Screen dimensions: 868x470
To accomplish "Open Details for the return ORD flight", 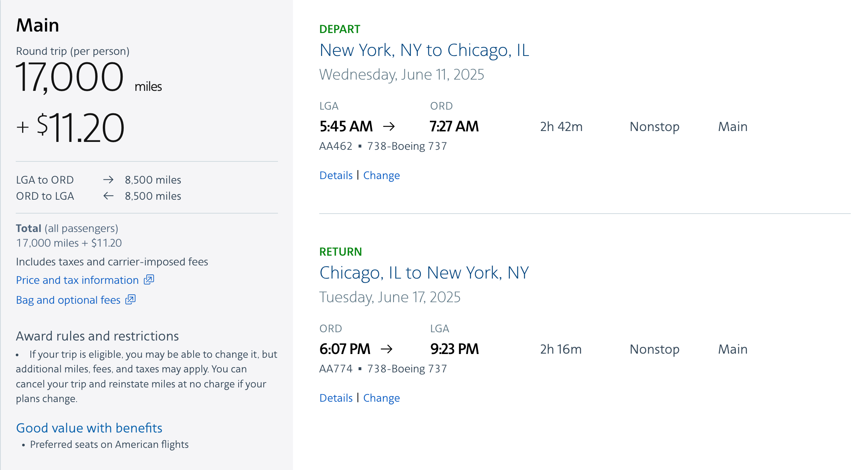I will point(336,398).
